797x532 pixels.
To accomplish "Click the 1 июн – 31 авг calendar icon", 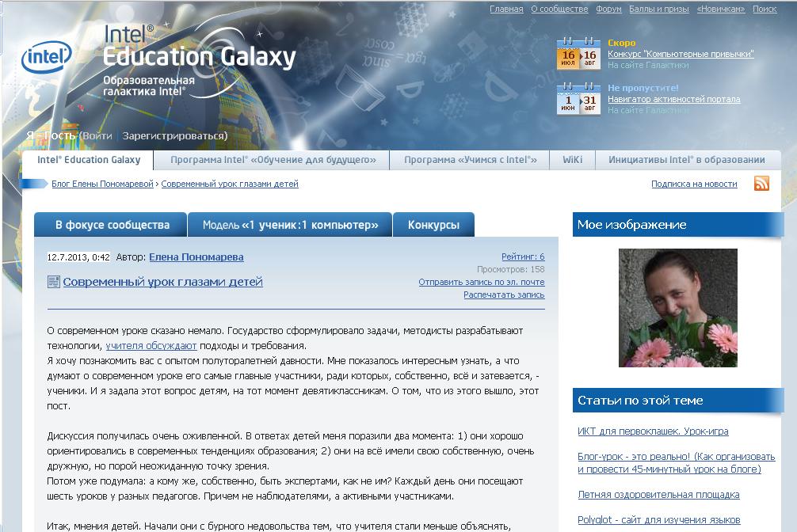I will [x=578, y=99].
